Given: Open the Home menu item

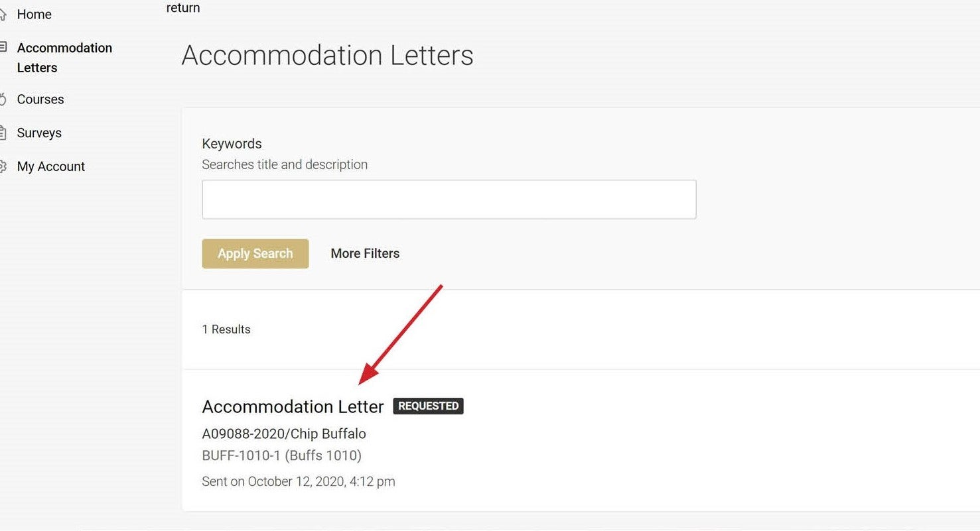Looking at the screenshot, I should pos(34,15).
